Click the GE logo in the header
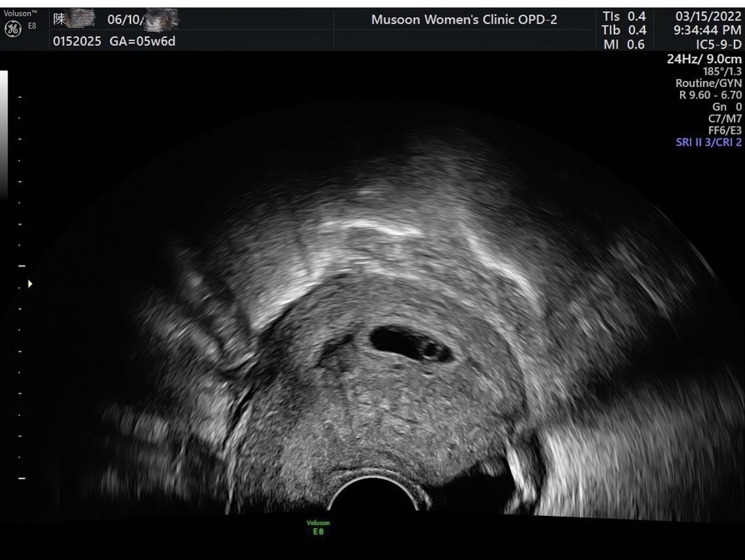The width and height of the screenshot is (745, 560). coord(13,28)
